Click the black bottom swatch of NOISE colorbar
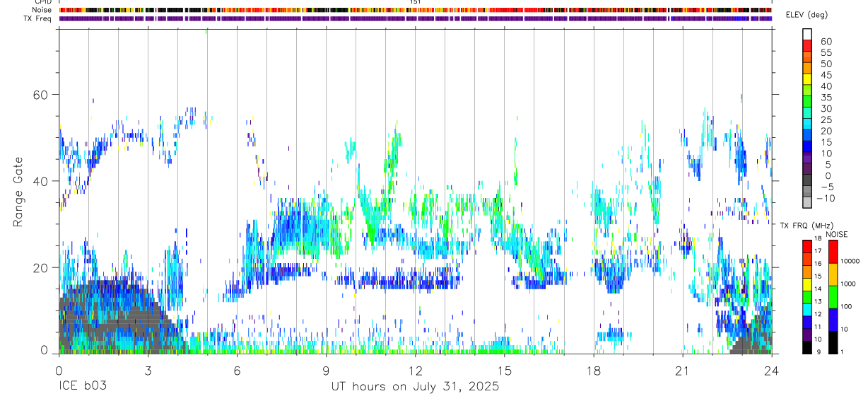868x401 pixels. click(833, 342)
